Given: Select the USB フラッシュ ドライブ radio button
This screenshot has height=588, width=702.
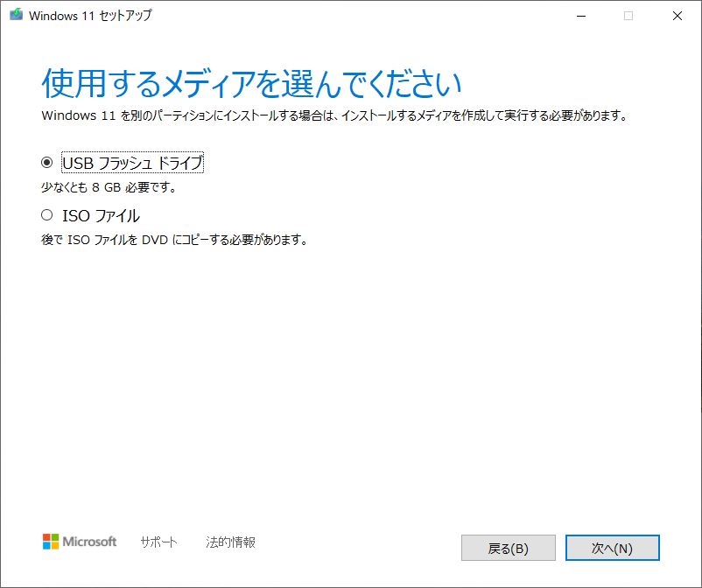Looking at the screenshot, I should [x=46, y=163].
